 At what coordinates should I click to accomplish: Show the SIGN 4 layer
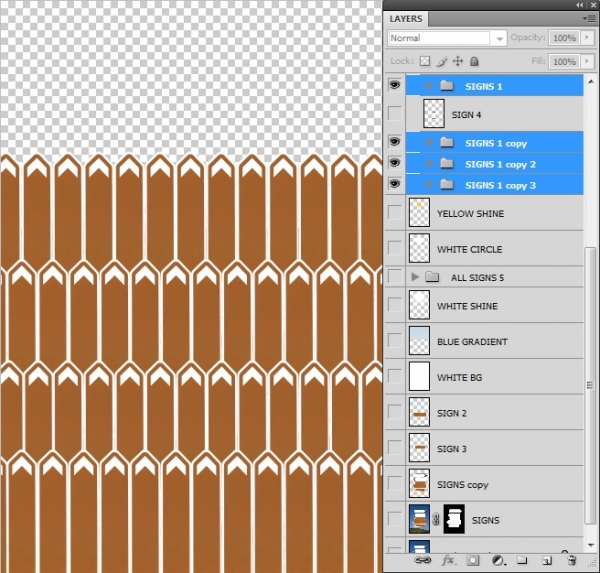pos(395,113)
